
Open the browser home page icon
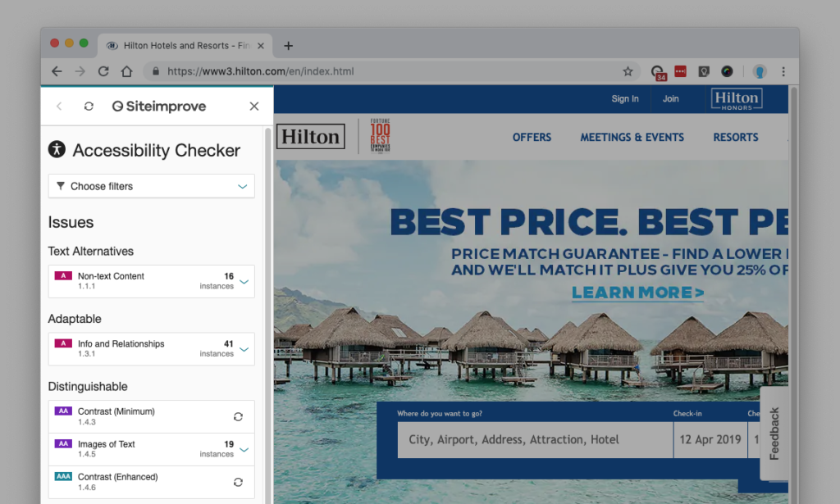click(x=127, y=71)
